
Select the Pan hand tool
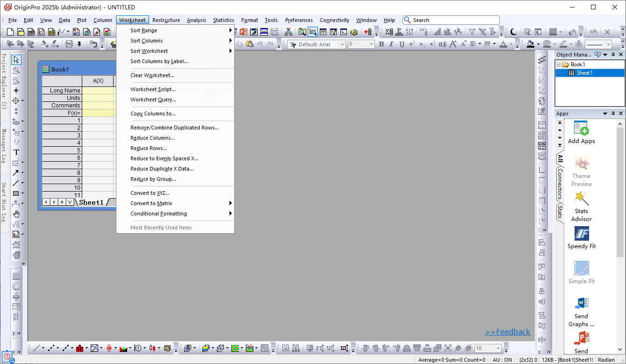16,214
